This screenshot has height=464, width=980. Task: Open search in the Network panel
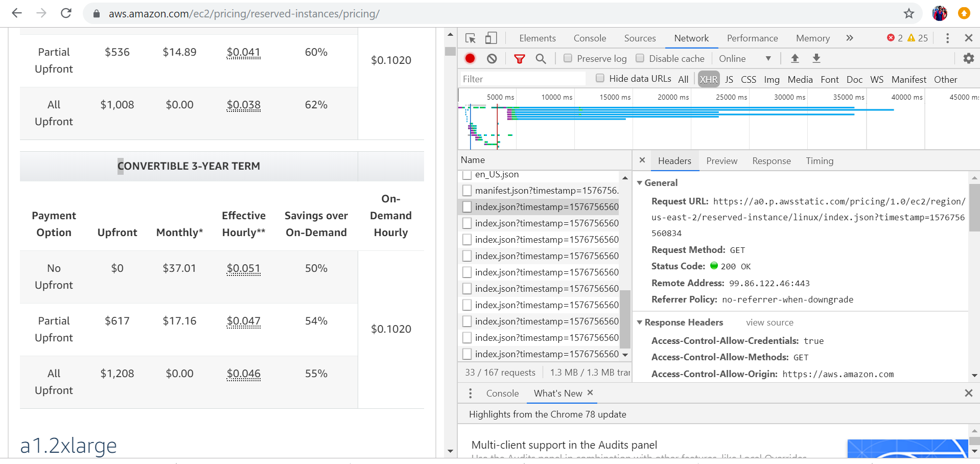click(x=541, y=59)
